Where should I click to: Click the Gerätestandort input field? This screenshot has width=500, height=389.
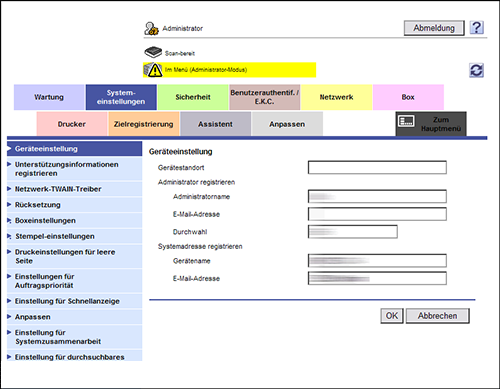(x=377, y=167)
